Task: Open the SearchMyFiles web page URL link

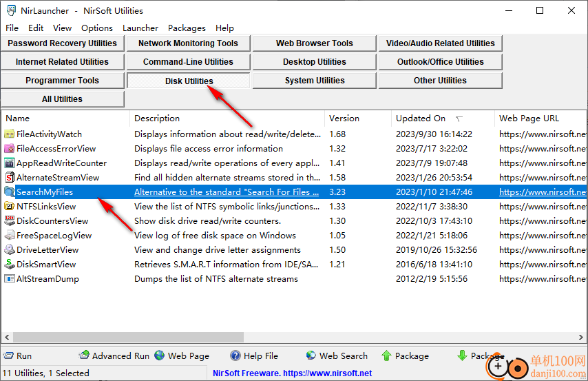Action: tap(543, 192)
